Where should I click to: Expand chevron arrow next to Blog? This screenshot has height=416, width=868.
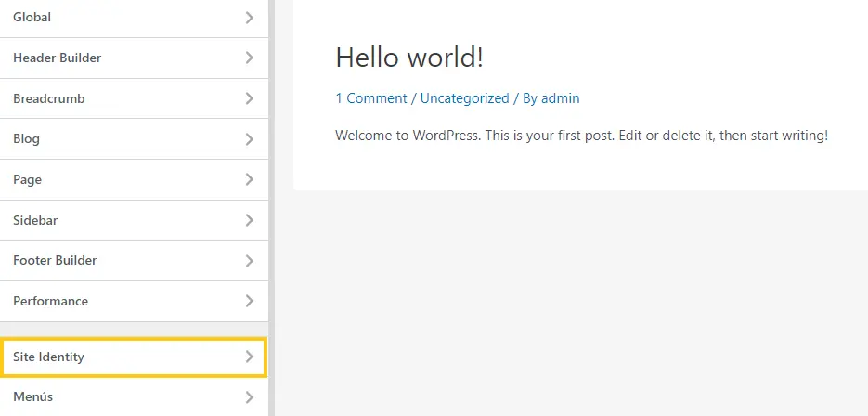pos(250,139)
